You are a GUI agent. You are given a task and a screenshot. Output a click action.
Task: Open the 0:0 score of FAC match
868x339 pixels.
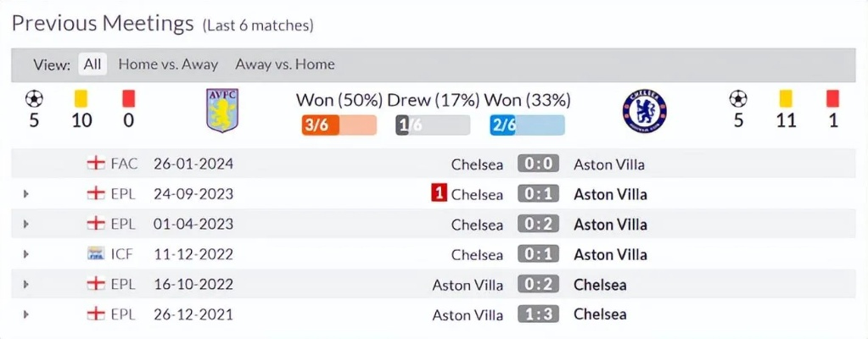point(538,164)
